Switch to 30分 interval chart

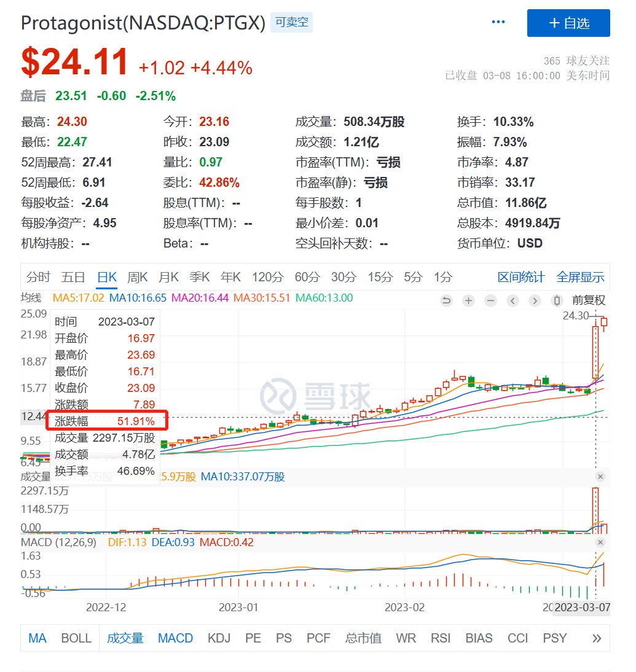pos(344,277)
